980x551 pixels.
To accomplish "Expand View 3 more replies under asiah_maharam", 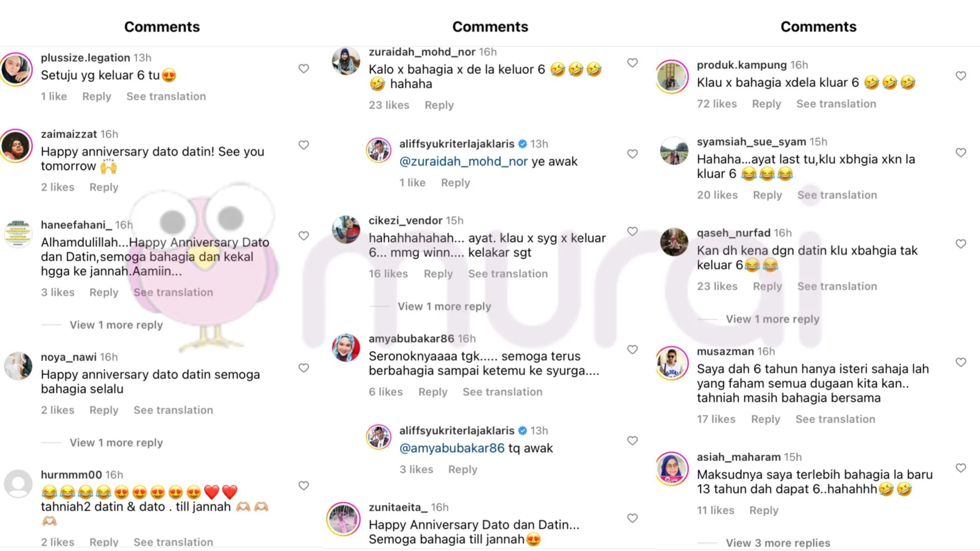I will coord(778,543).
